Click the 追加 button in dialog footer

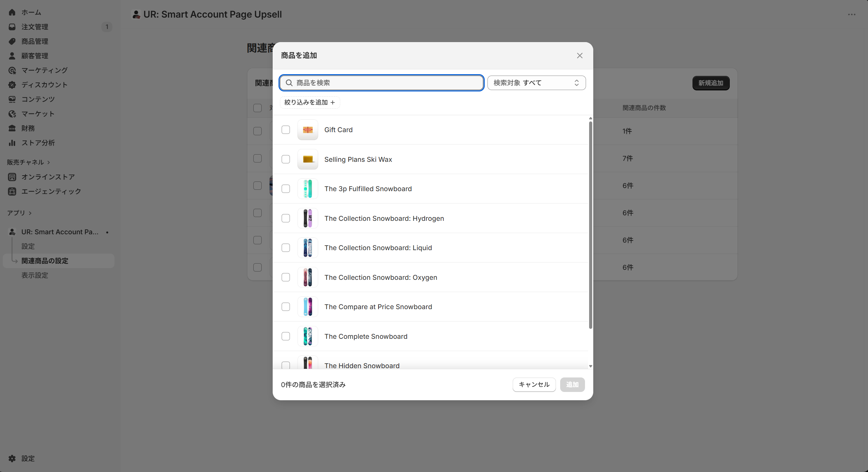(572, 385)
